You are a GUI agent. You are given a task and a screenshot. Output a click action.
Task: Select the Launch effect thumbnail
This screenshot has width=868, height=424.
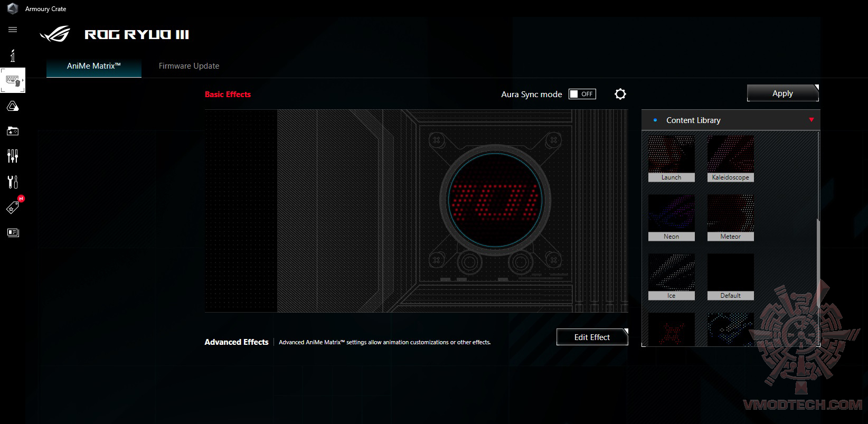tap(672, 158)
